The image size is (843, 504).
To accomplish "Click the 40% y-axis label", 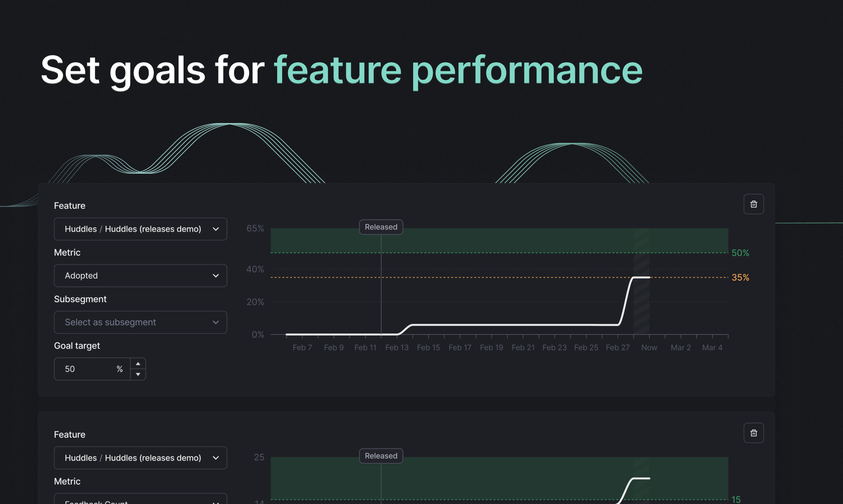I will coord(255,269).
